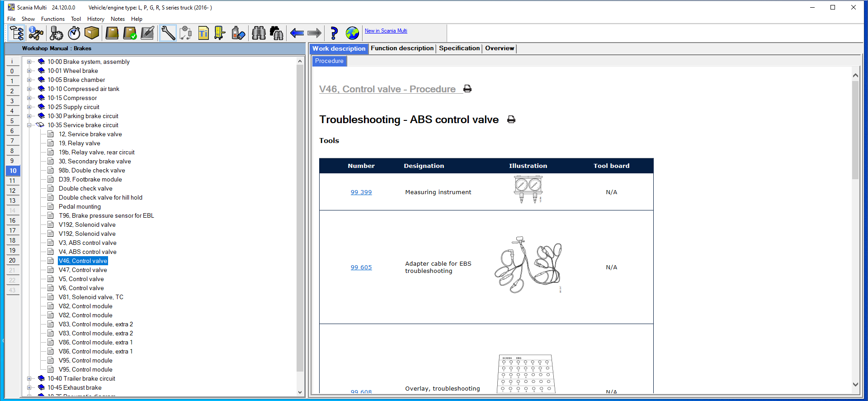Select main group 5 in the sidebar

coord(12,121)
